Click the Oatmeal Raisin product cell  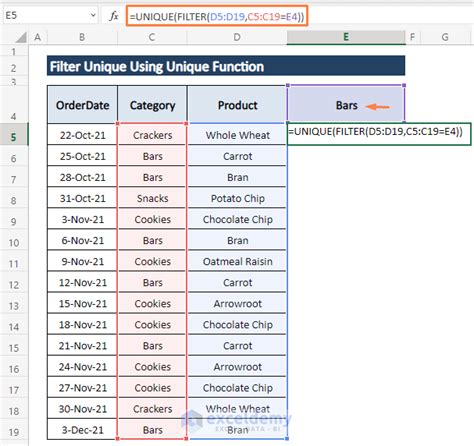(x=237, y=261)
